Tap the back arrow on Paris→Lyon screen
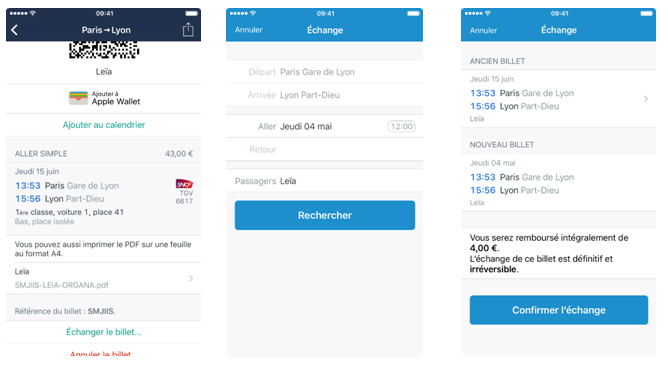The width and height of the screenshot is (668, 379). point(14,30)
